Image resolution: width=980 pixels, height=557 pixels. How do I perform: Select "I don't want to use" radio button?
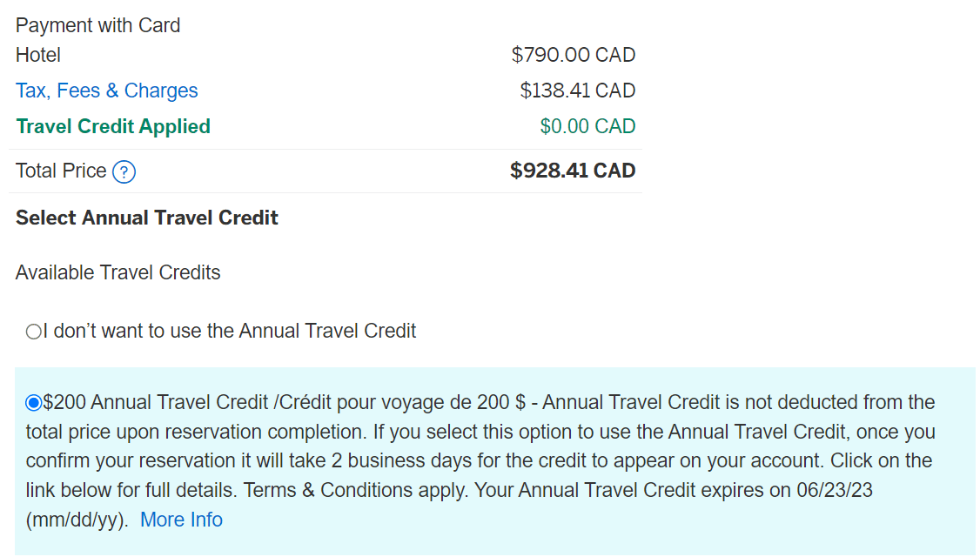33,332
